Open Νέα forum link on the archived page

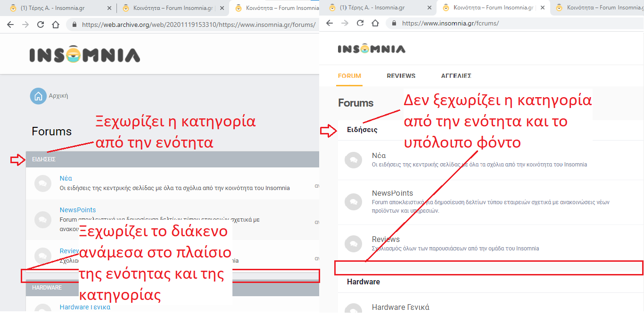click(66, 178)
